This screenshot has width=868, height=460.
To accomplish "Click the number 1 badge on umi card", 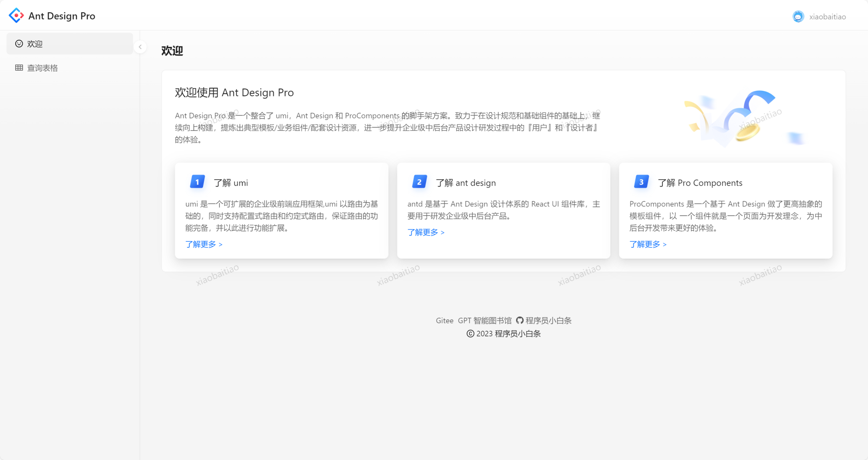I will (197, 182).
